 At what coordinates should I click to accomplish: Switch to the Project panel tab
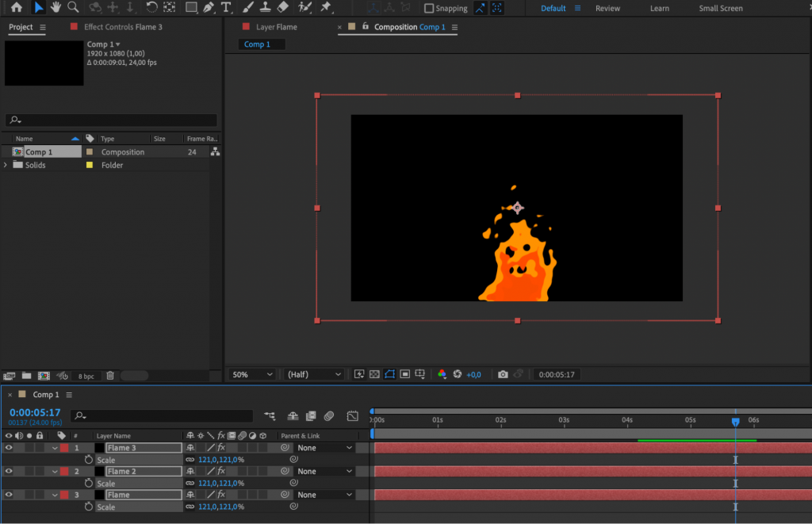(19, 26)
